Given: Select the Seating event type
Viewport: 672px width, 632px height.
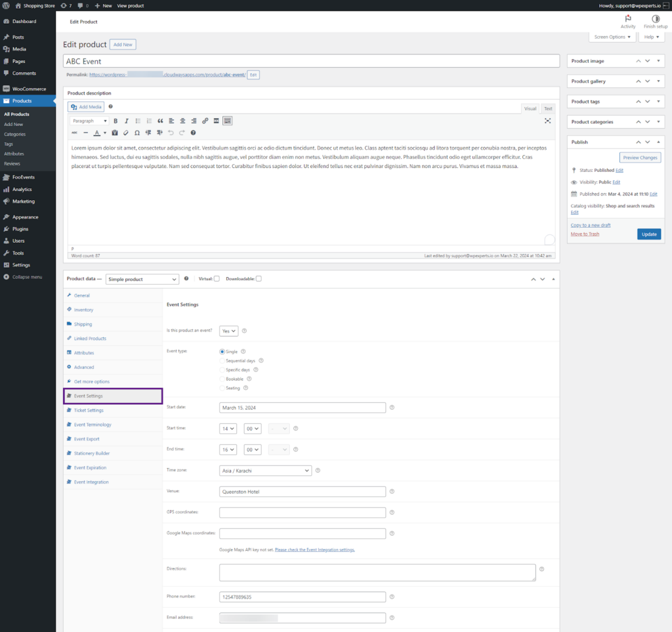Looking at the screenshot, I should click(x=222, y=389).
